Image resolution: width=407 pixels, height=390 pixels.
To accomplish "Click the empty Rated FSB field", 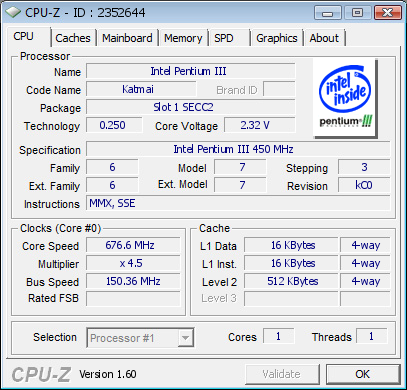I will coord(133,298).
